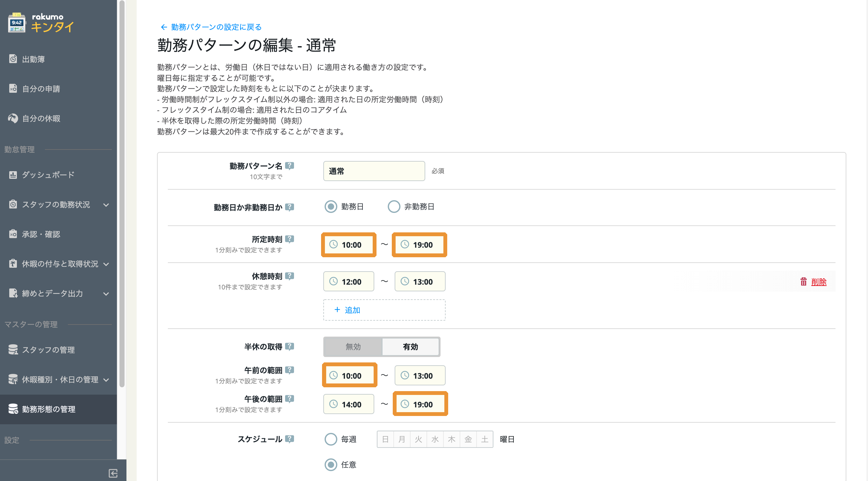Select the 非勤務日 radio button

394,207
